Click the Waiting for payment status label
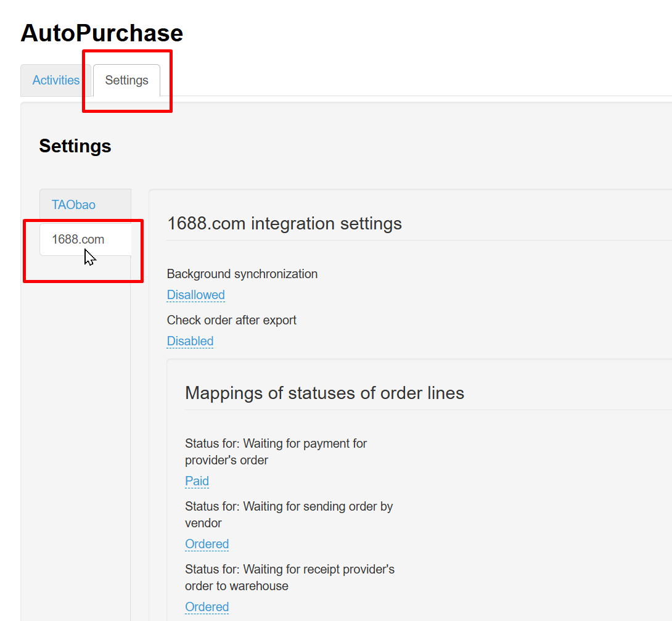672x621 pixels. (x=276, y=451)
